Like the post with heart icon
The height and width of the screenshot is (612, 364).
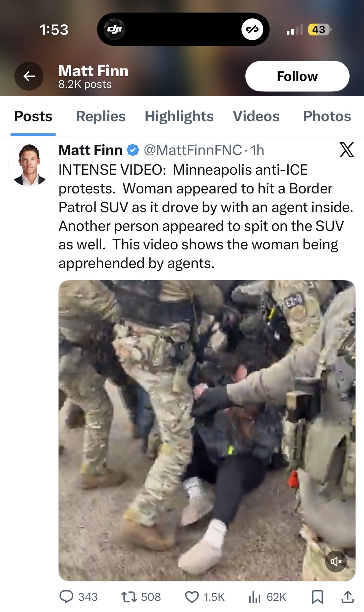[x=192, y=597]
